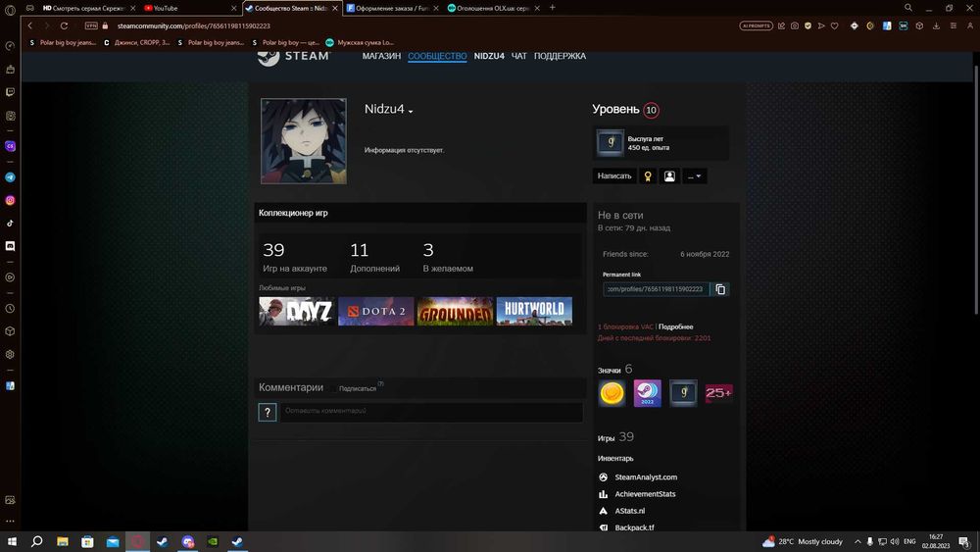
Task: Open ЧАТ in Steam menu
Action: [518, 56]
